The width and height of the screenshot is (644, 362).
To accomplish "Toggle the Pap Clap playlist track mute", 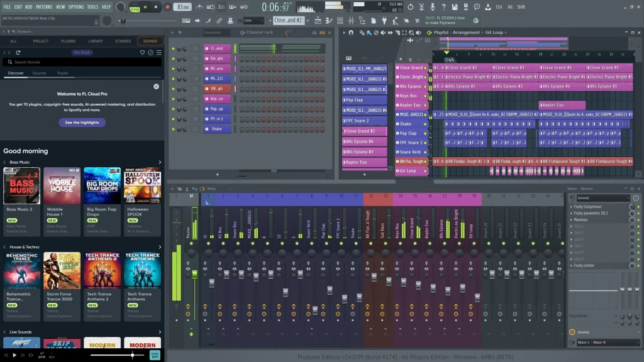I will coord(426,133).
